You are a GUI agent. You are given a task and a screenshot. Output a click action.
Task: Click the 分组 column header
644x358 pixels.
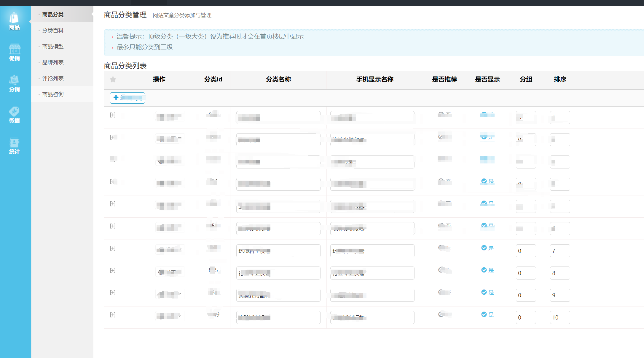point(526,79)
